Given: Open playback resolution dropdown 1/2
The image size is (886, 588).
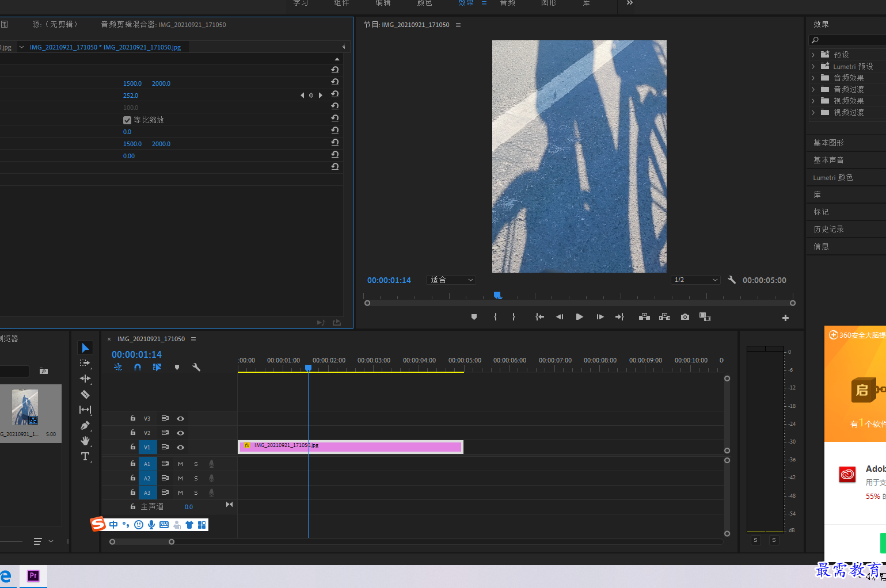Looking at the screenshot, I should coord(695,280).
